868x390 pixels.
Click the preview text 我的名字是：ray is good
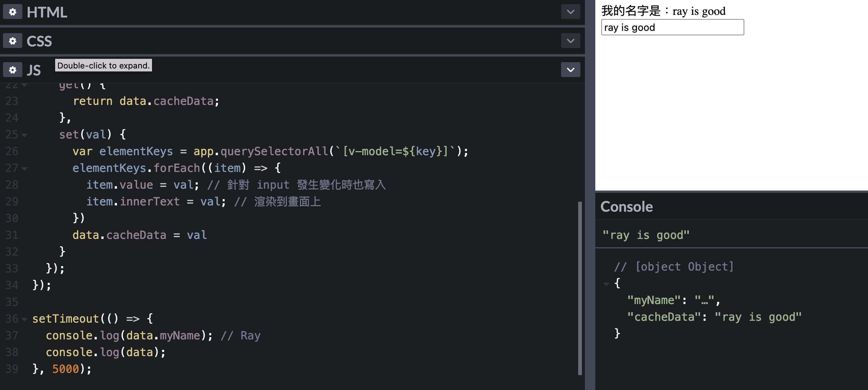coord(663,11)
